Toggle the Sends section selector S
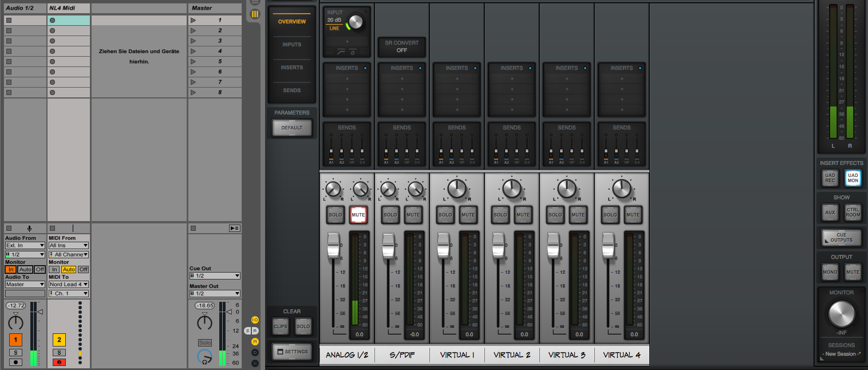The image size is (868, 370). [248, 330]
